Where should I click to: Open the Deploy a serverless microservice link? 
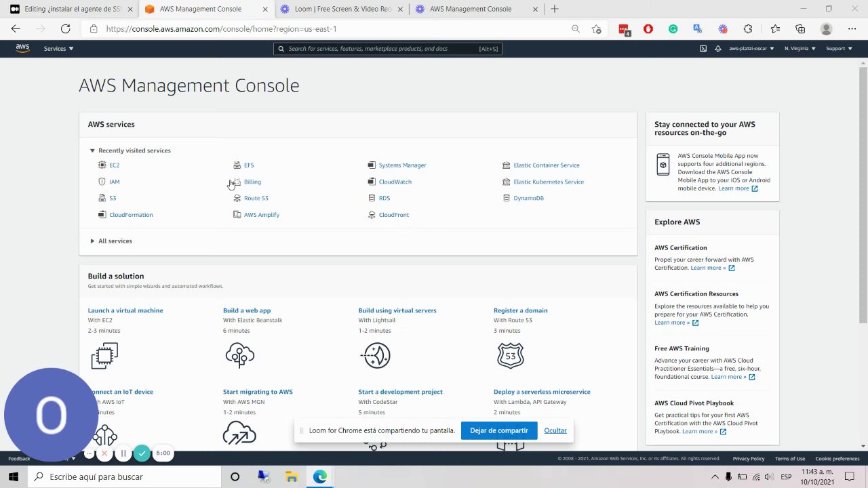coord(542,392)
